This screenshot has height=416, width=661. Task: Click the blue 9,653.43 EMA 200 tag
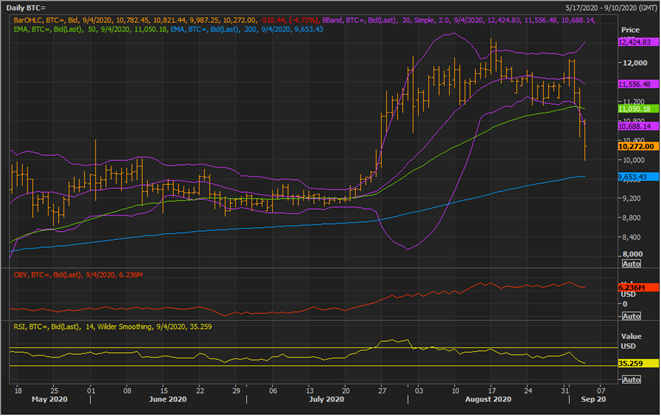[638, 177]
